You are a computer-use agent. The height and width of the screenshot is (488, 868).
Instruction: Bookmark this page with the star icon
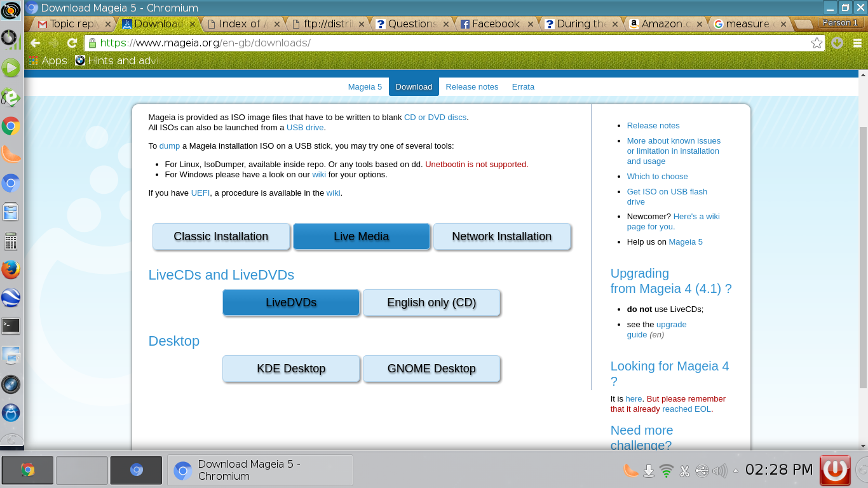click(817, 43)
